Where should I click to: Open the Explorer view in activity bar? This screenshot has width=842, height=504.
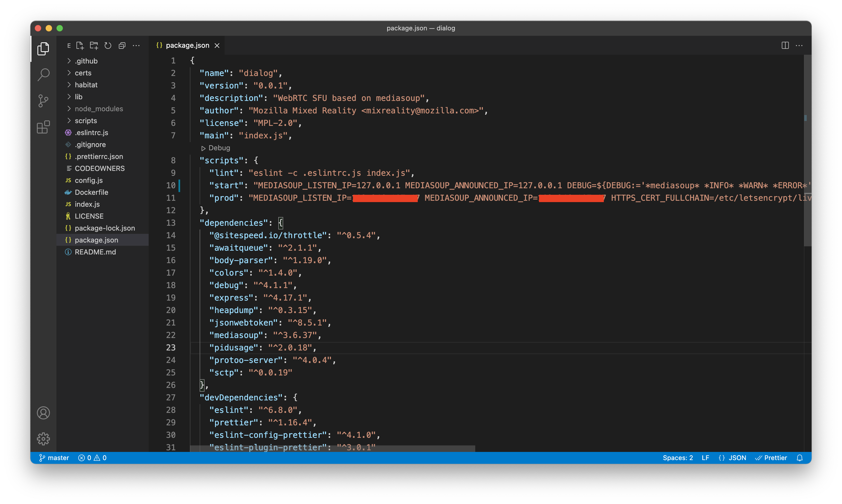(43, 49)
